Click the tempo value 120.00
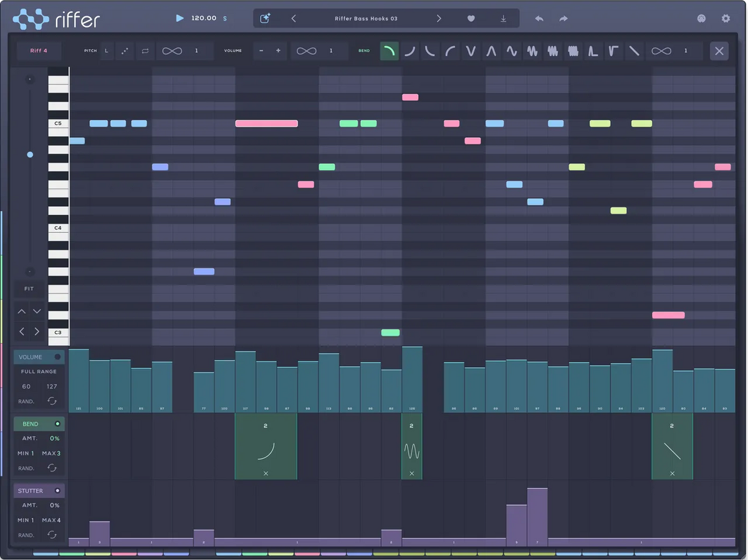 204,18
